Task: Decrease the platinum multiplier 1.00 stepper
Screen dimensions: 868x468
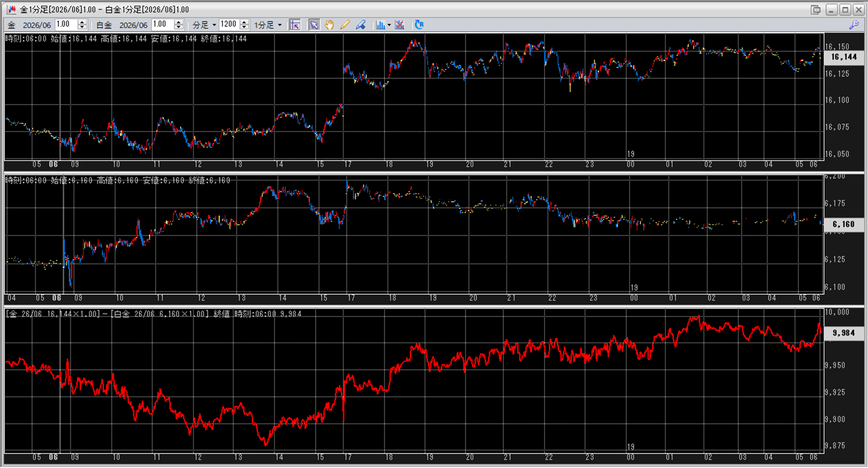Action: [x=178, y=28]
